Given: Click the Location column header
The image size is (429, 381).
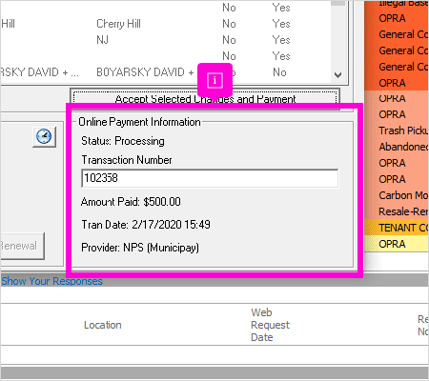Looking at the screenshot, I should [x=103, y=325].
